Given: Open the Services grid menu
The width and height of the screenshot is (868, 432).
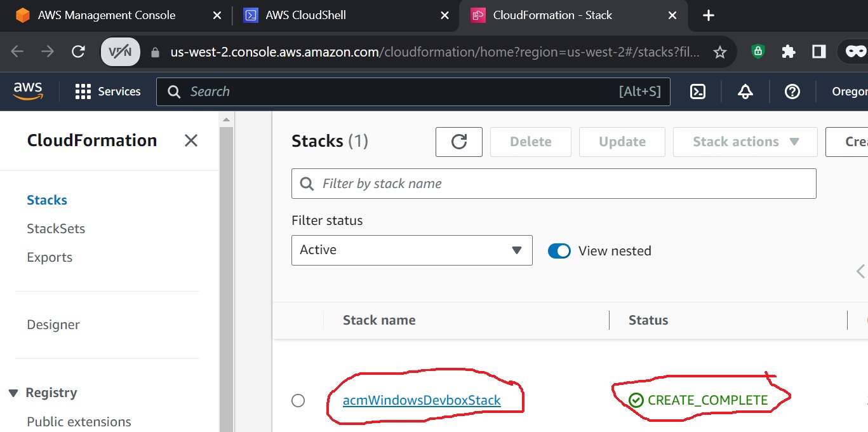Looking at the screenshot, I should click(x=83, y=91).
